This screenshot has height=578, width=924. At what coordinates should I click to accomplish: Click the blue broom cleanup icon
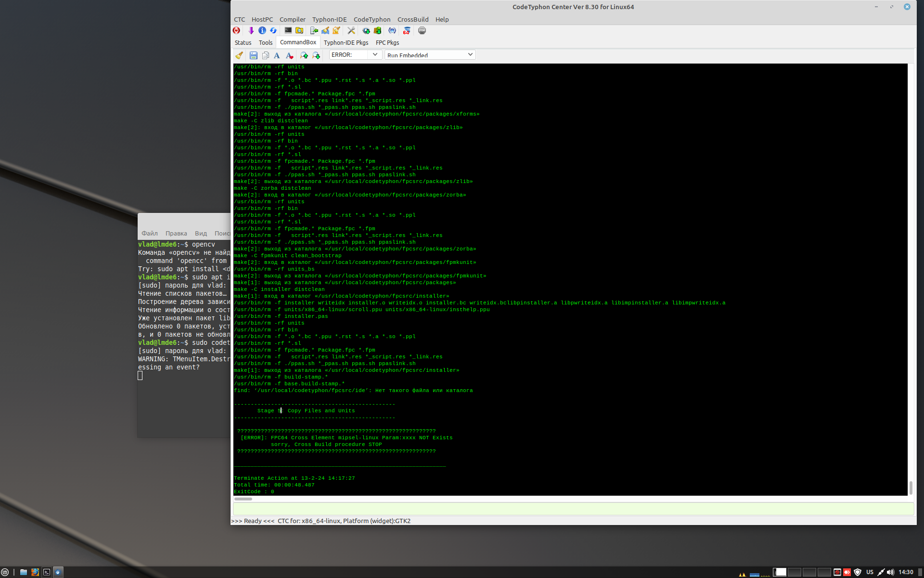(325, 30)
